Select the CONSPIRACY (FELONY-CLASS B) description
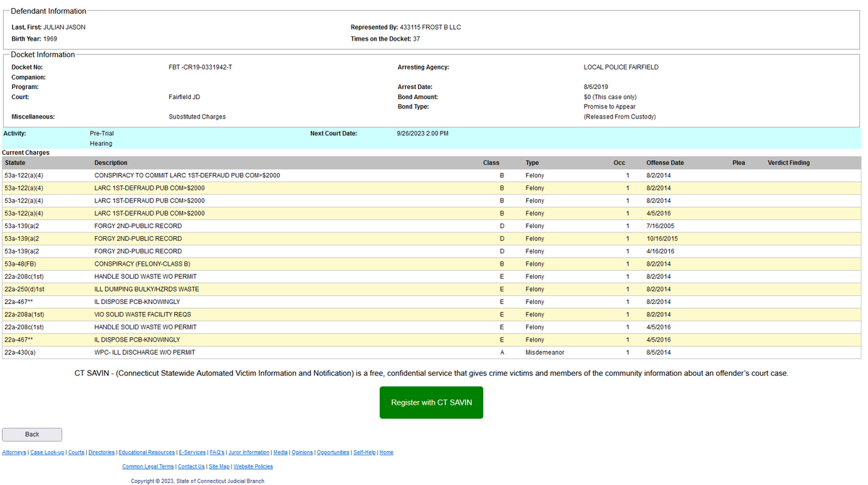The height and width of the screenshot is (485, 868). click(142, 264)
